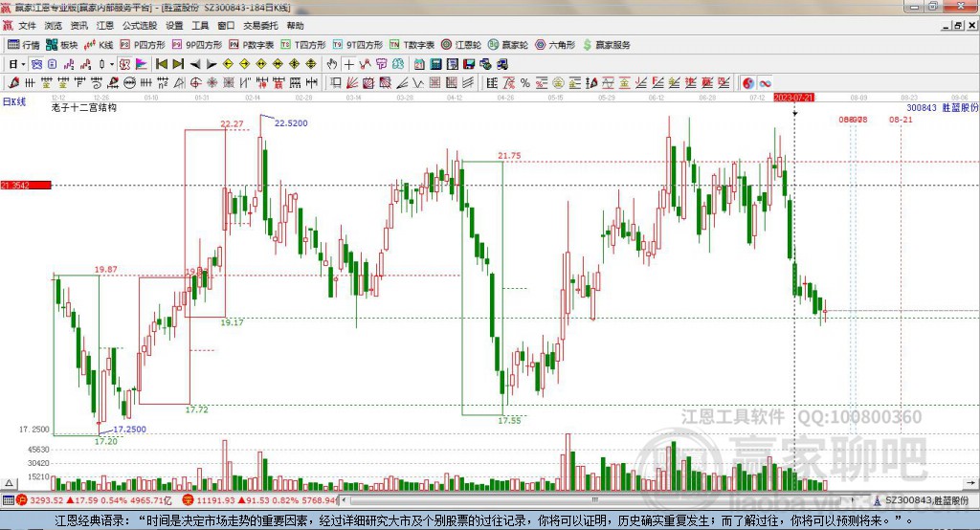
Task: Click the yin-yang symbol icon
Action: [x=747, y=83]
